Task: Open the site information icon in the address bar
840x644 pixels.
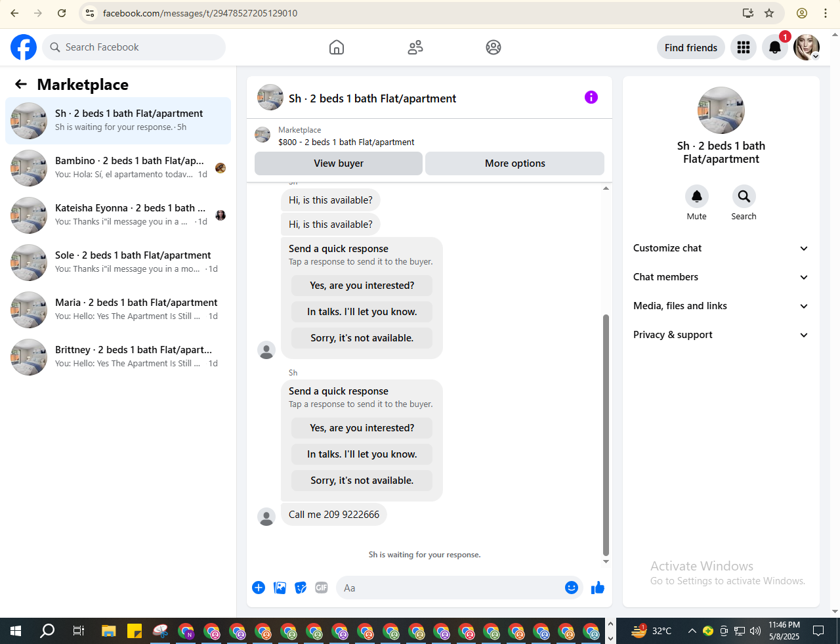Action: pyautogui.click(x=91, y=13)
